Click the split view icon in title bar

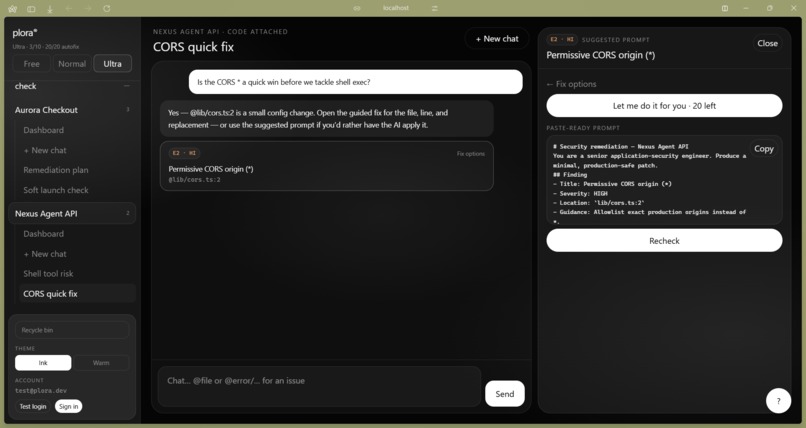(725, 8)
